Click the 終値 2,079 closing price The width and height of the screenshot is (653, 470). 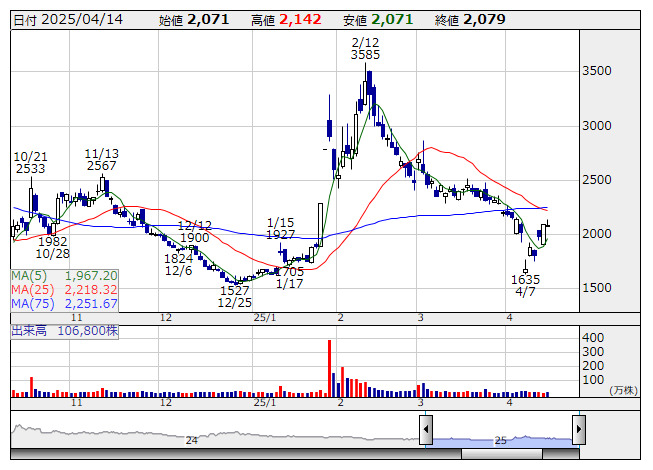(x=470, y=19)
